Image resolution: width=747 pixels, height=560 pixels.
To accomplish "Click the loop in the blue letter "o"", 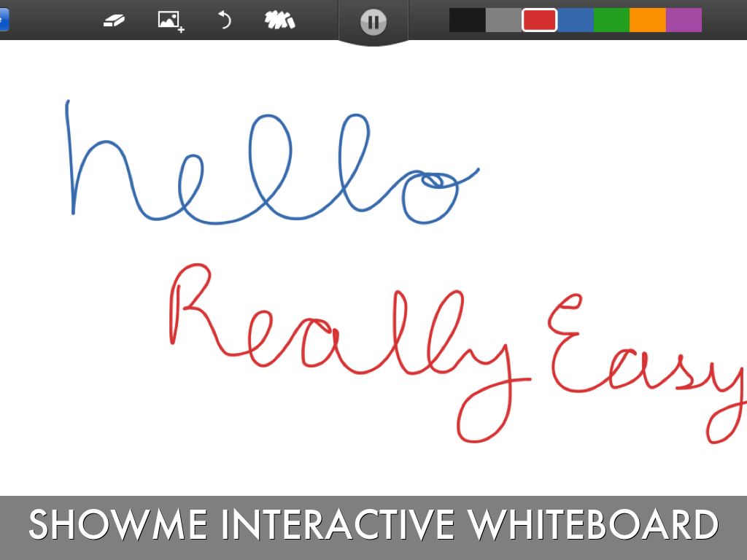I will (436, 179).
